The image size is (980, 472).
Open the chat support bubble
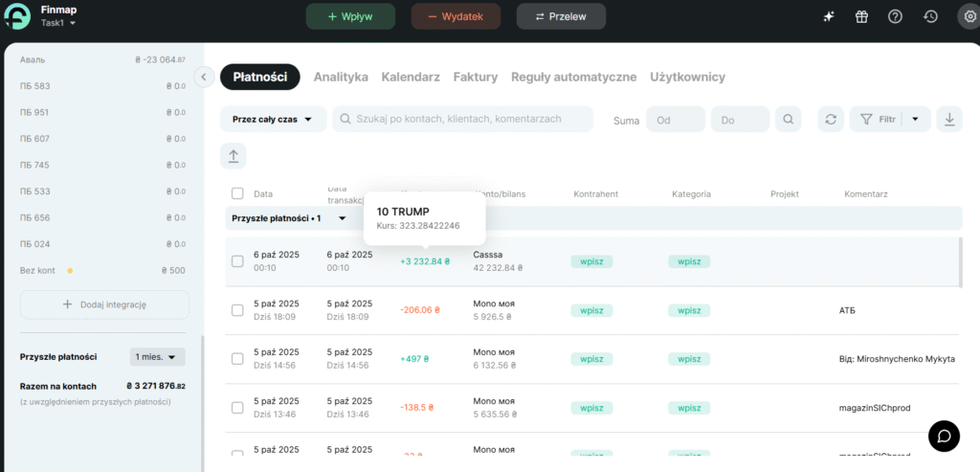944,436
